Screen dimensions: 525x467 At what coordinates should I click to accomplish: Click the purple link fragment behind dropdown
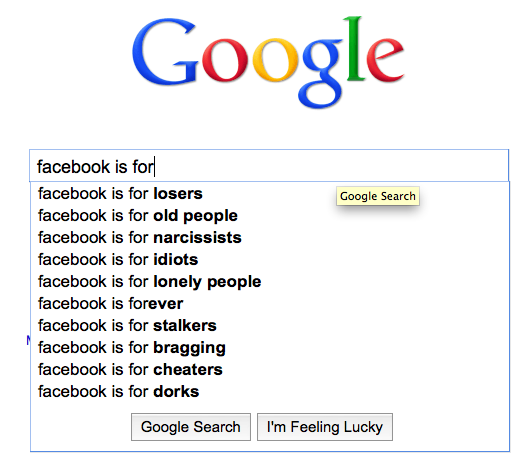[x=28, y=340]
